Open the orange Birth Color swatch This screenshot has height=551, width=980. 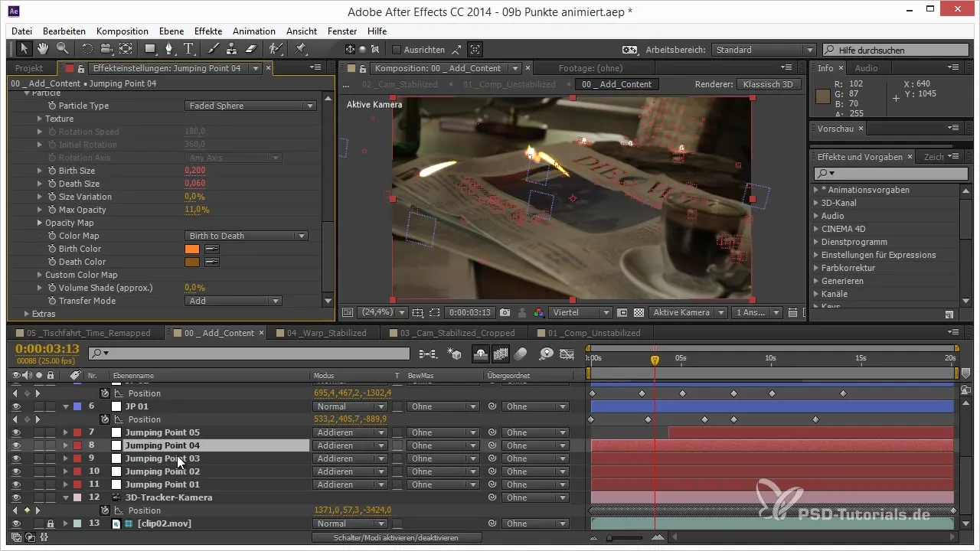[x=191, y=249]
